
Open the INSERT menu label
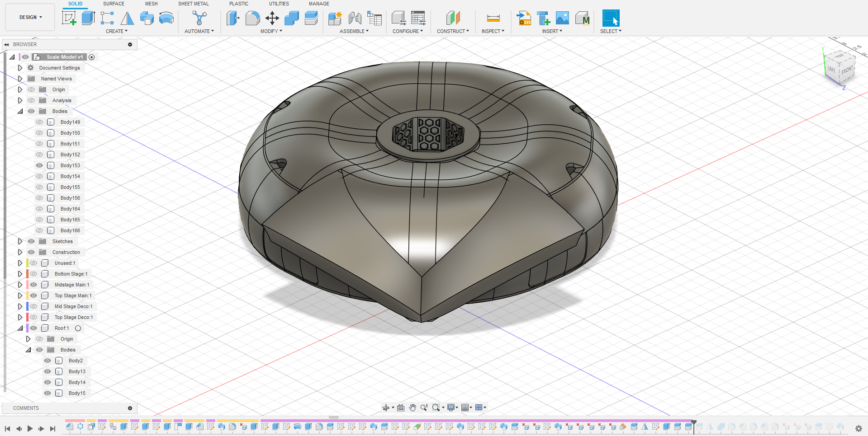552,31
